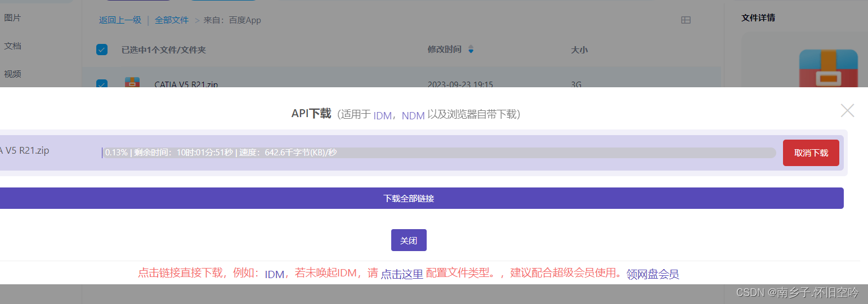This screenshot has width=868, height=304.
Task: Go back via 返回上一级
Action: click(x=120, y=20)
